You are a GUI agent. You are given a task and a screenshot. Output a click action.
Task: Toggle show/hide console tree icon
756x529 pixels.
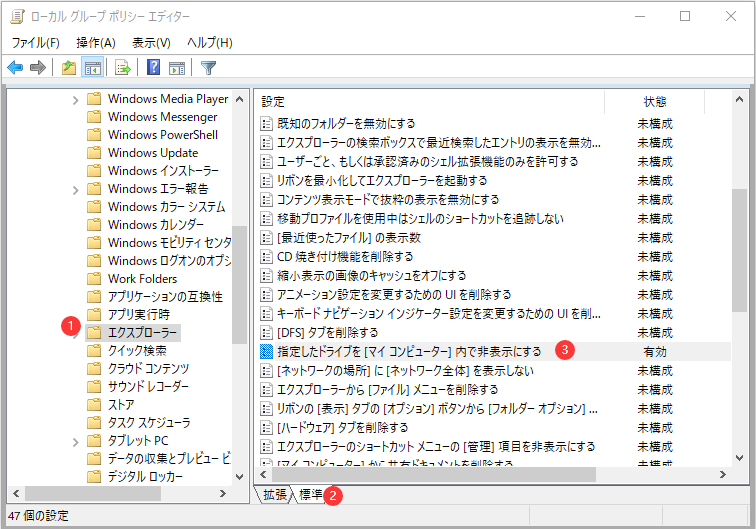point(92,68)
